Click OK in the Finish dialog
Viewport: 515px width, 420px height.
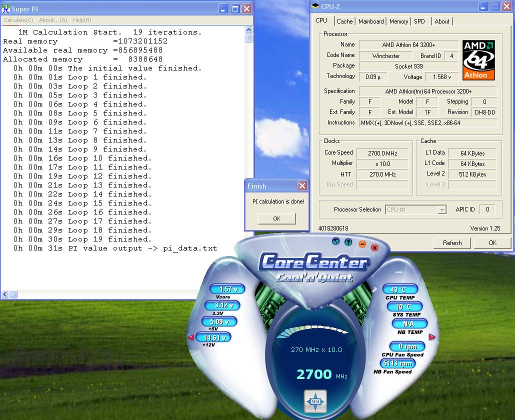[x=277, y=218]
